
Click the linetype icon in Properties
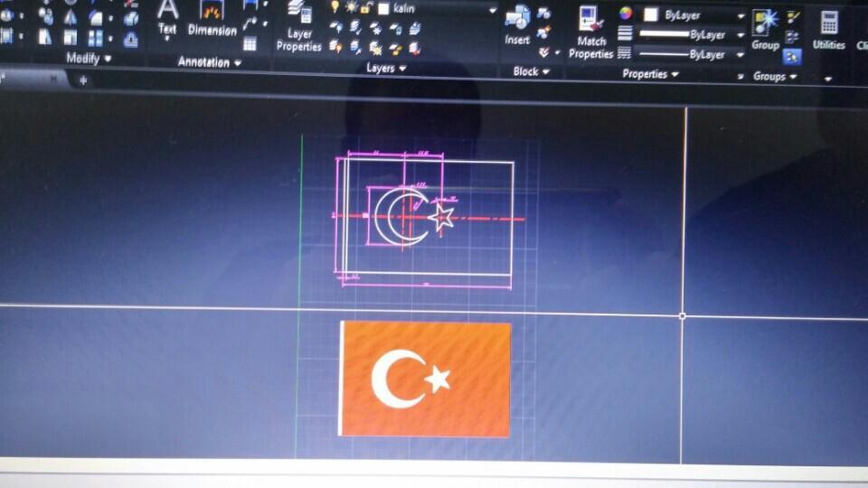pos(624,52)
